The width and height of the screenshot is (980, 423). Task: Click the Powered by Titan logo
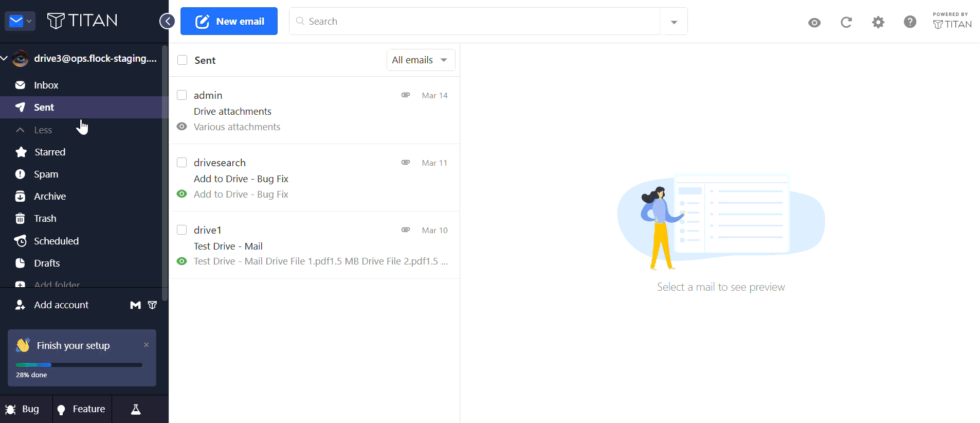952,21
